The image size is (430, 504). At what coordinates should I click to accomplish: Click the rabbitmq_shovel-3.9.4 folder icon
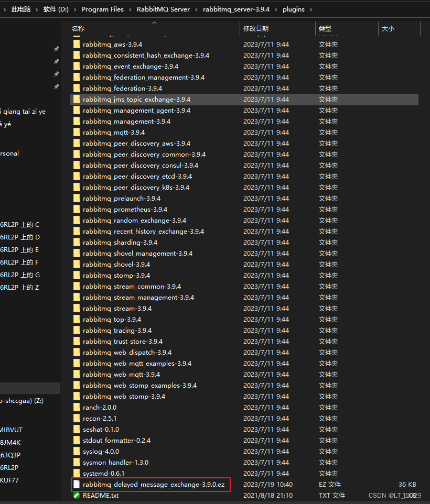point(77,264)
